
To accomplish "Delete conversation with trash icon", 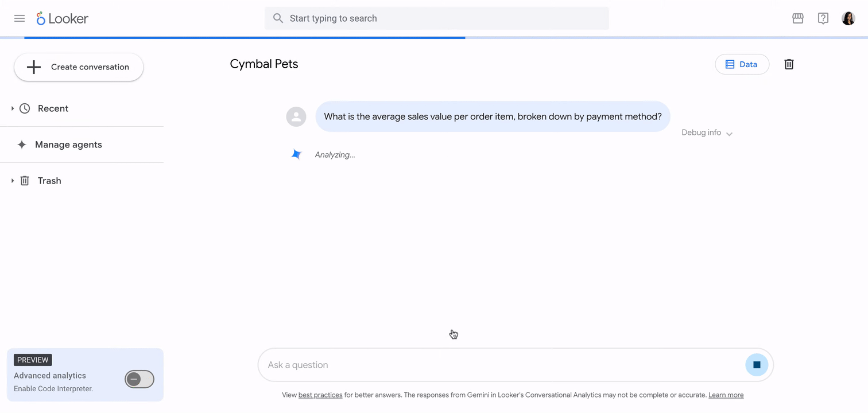I will tap(789, 64).
